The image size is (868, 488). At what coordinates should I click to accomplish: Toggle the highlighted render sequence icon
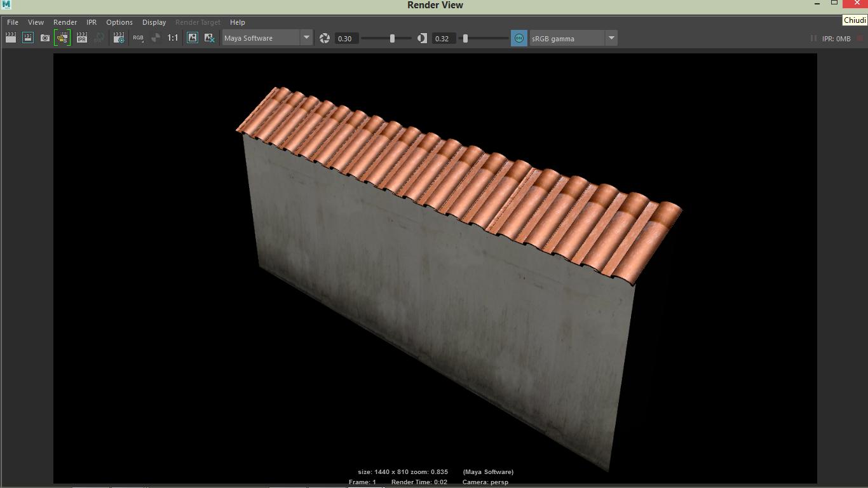(62, 38)
